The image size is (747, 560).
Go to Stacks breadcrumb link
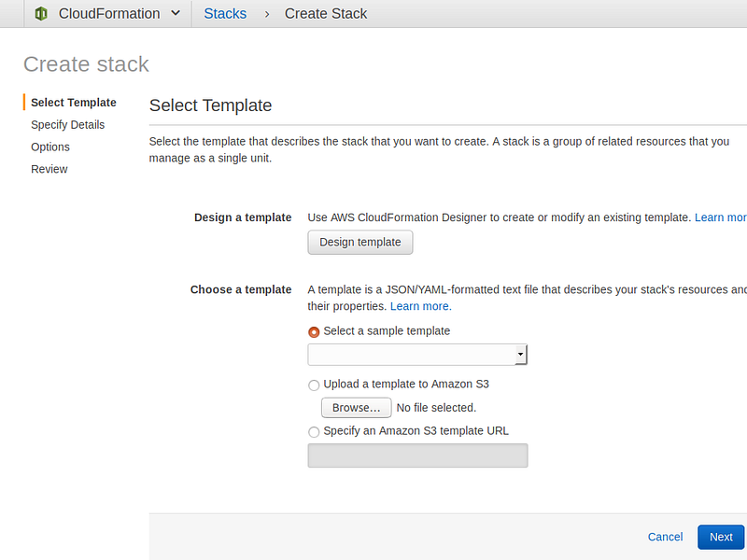225,14
